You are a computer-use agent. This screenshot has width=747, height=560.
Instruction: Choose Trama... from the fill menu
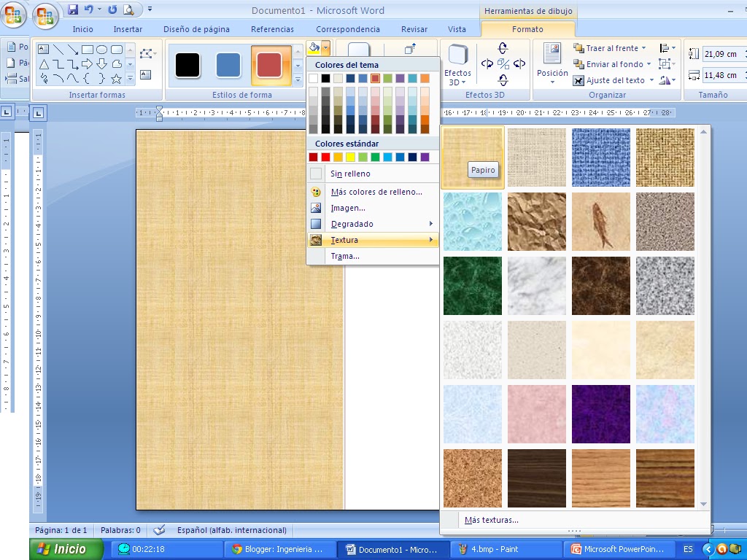373,256
